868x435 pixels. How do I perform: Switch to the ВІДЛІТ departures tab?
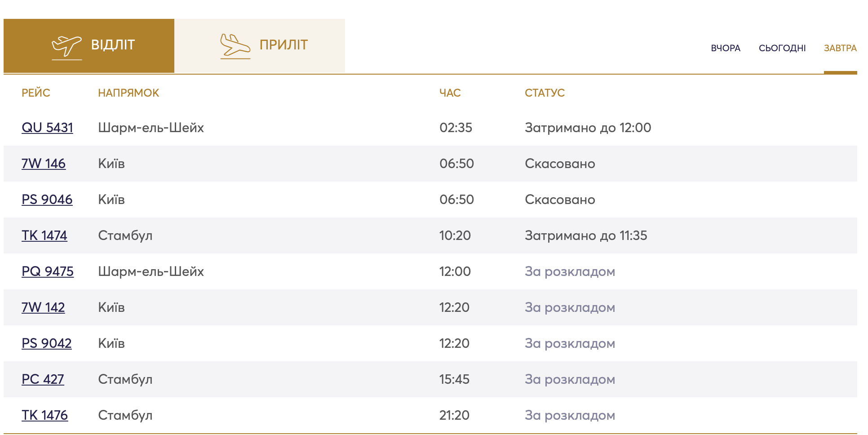pyautogui.click(x=113, y=45)
